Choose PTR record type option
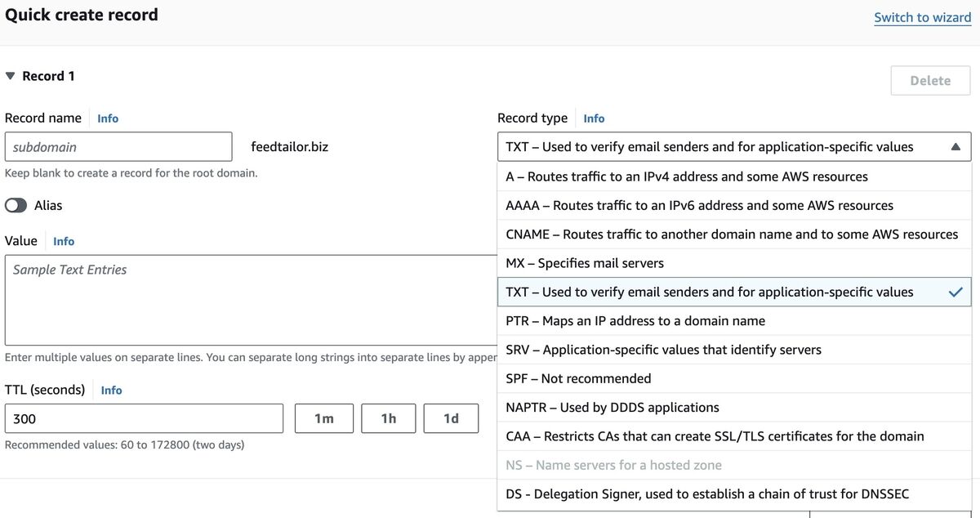The width and height of the screenshot is (980, 518). (x=734, y=321)
